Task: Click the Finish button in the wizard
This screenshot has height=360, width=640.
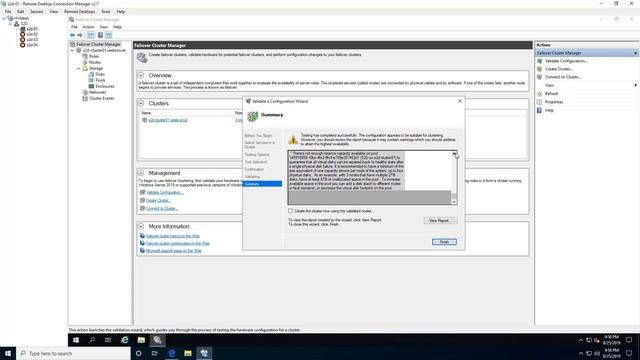Action: pos(444,242)
